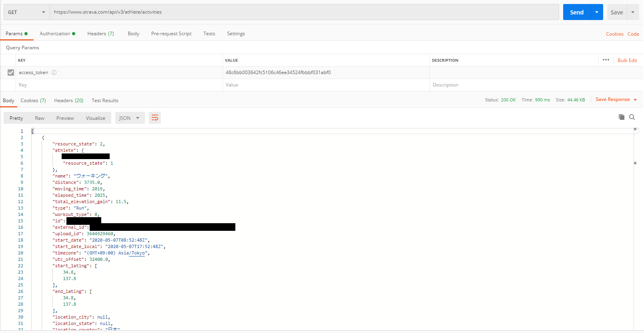644x333 pixels.
Task: Open the Pre-request Script tab
Action: [171, 34]
